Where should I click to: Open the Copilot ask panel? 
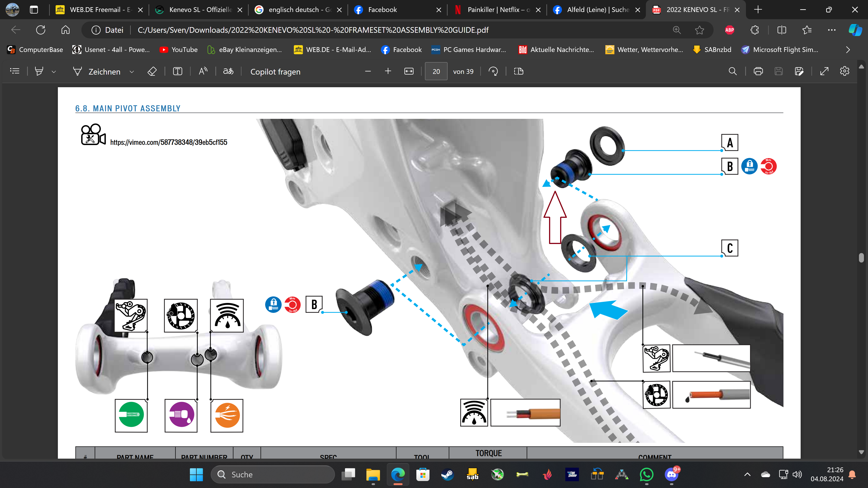pyautogui.click(x=275, y=71)
